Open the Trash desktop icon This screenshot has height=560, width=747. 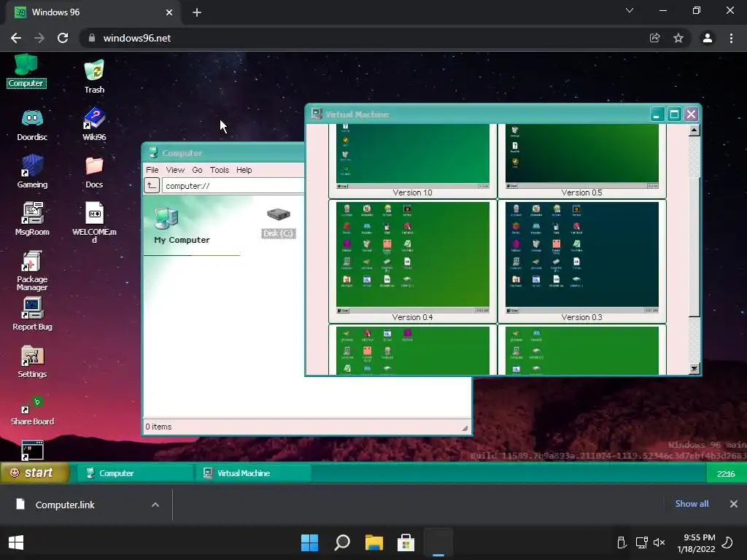(x=94, y=76)
